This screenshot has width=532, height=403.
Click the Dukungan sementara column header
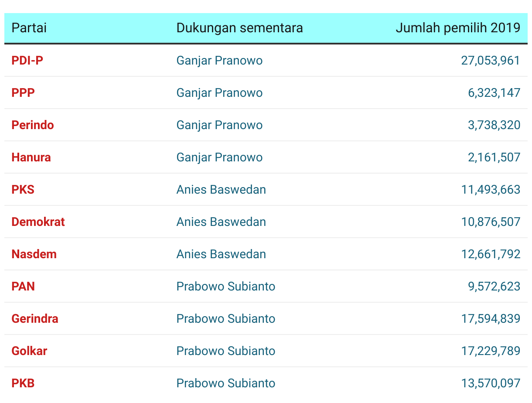239,28
